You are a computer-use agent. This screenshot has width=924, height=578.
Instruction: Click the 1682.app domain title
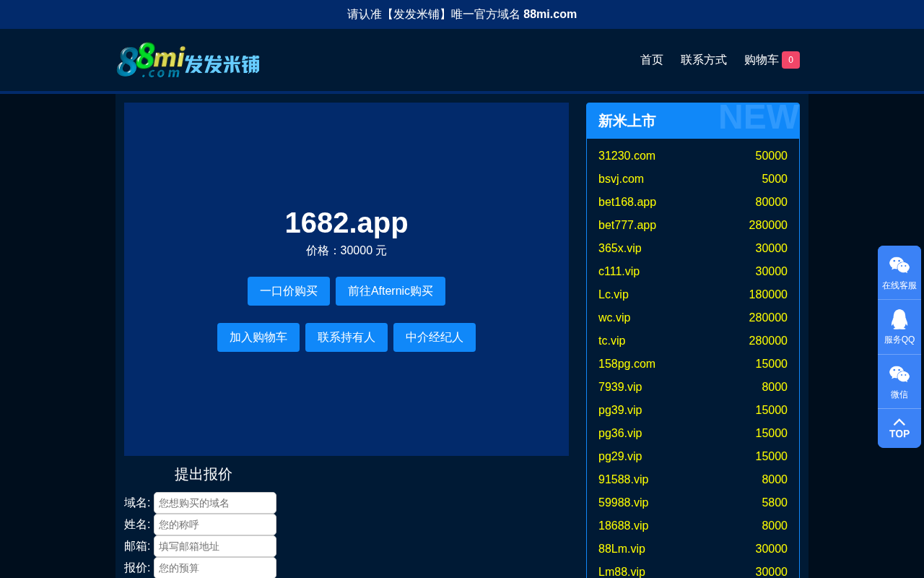(x=346, y=223)
